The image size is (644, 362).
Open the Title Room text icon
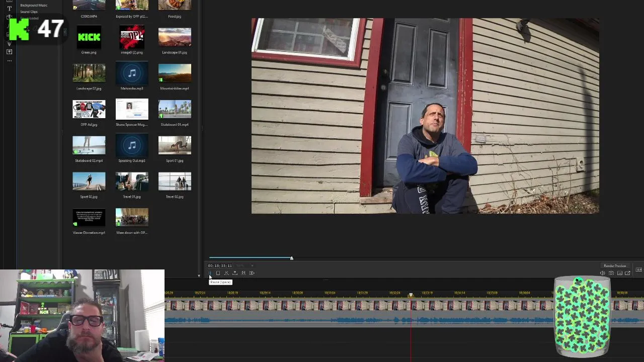click(x=9, y=9)
